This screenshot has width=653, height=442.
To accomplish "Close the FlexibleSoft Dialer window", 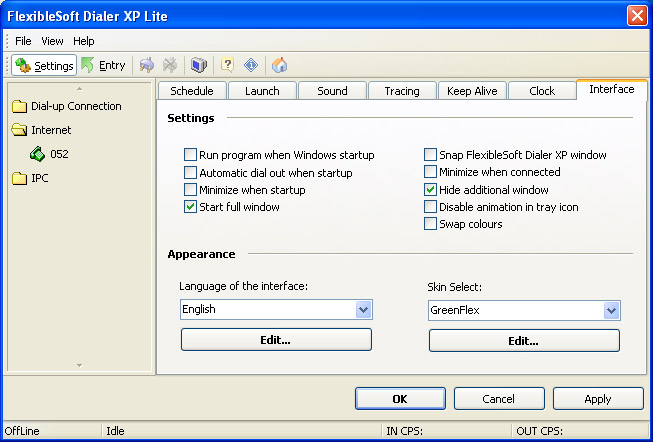I will click(637, 16).
